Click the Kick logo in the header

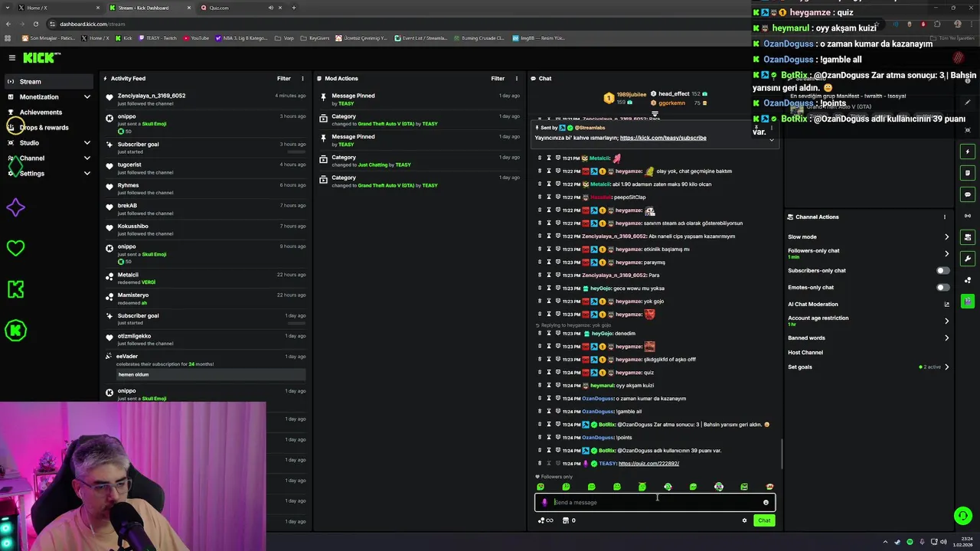[x=40, y=57]
